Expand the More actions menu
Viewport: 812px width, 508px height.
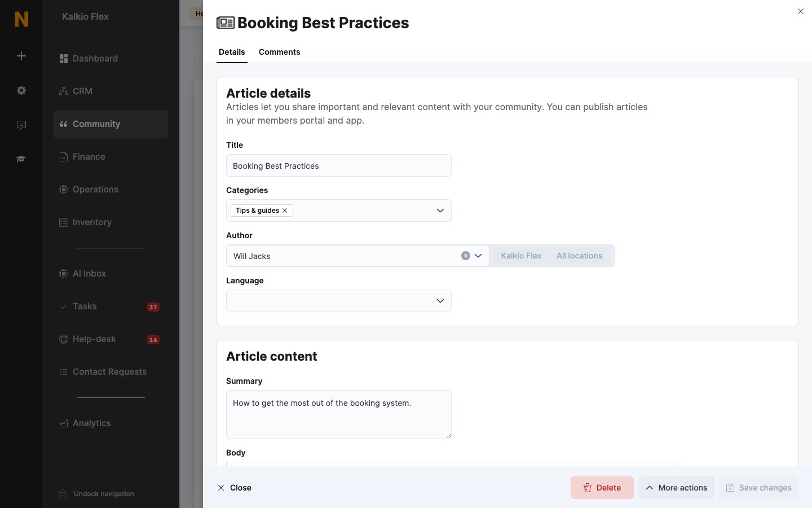click(x=676, y=488)
